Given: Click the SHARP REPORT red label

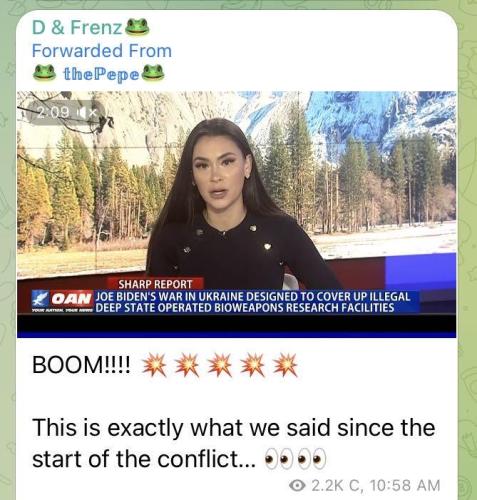Looking at the screenshot, I should (x=155, y=284).
